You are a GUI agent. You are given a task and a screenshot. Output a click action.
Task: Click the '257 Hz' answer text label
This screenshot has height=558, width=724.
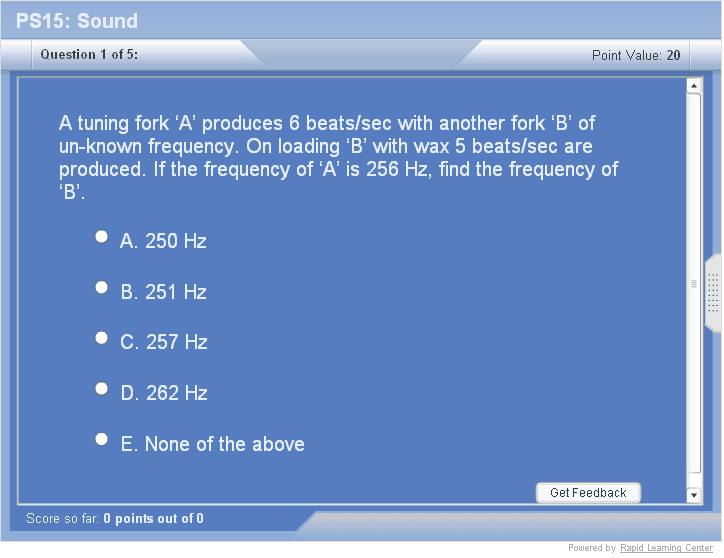pos(165,342)
